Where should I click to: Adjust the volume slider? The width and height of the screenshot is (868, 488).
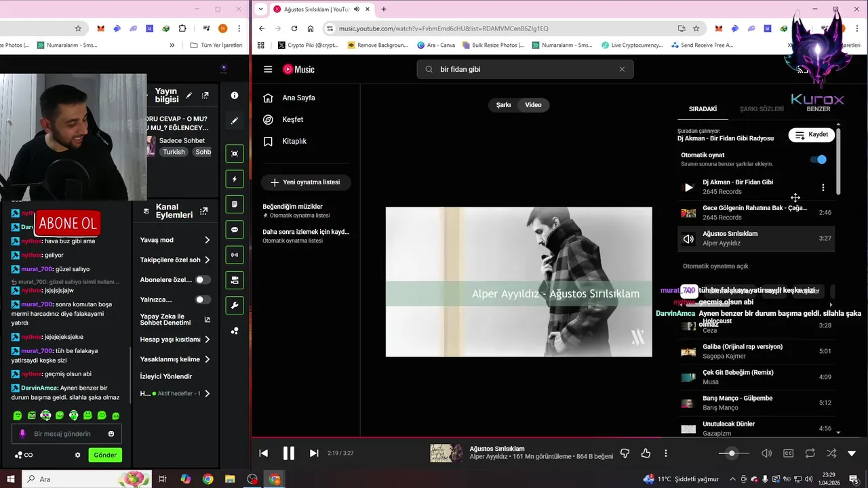pyautogui.click(x=734, y=453)
